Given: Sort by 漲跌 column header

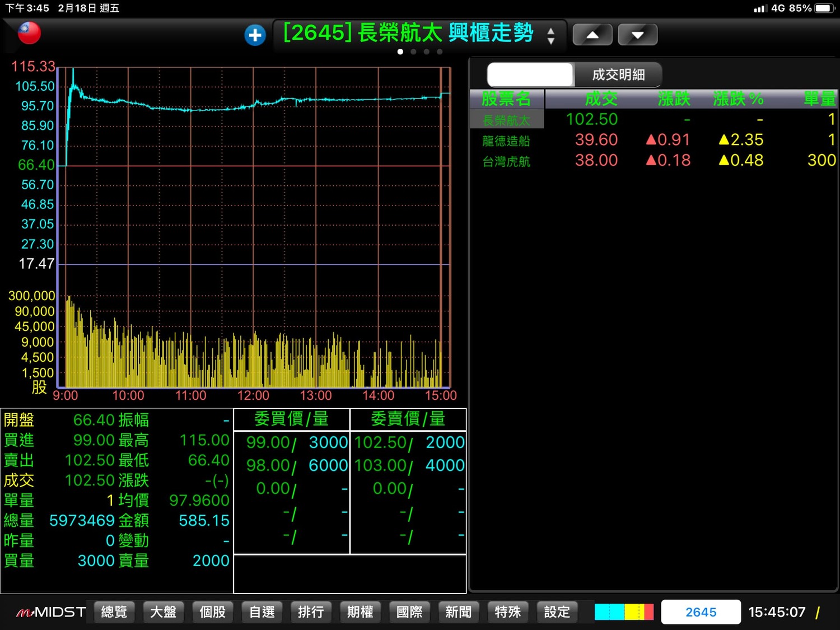Looking at the screenshot, I should (674, 99).
